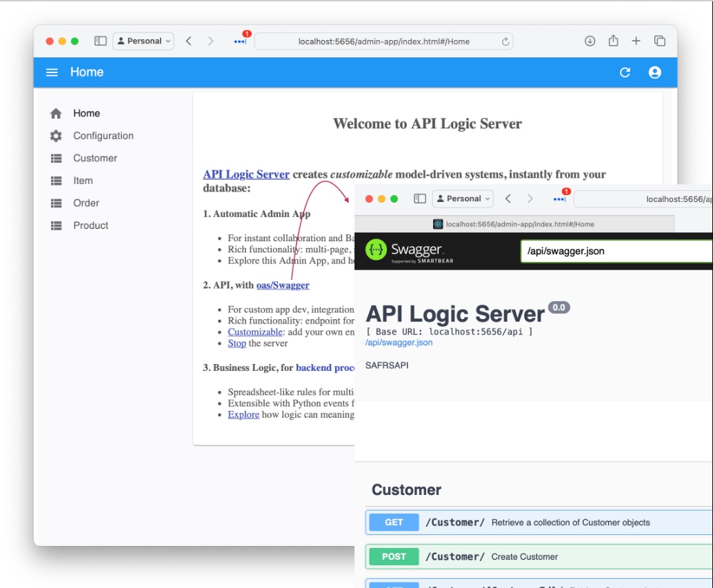This screenshot has height=588, width=713.
Task: Show the tab overview icon
Action: point(659,41)
